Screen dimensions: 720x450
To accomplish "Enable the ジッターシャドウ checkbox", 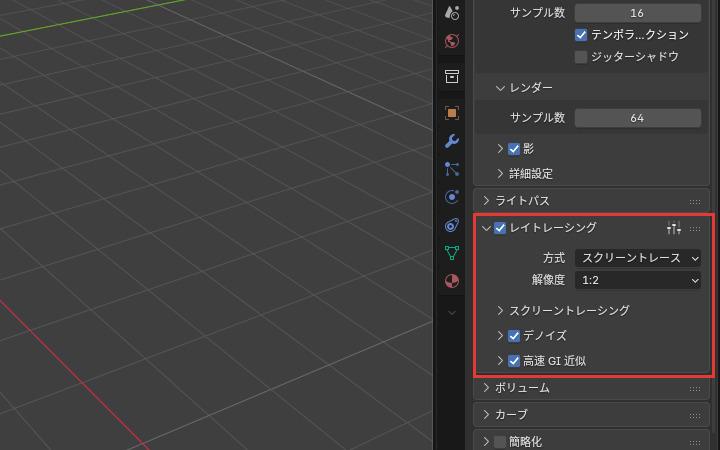I will (x=580, y=57).
